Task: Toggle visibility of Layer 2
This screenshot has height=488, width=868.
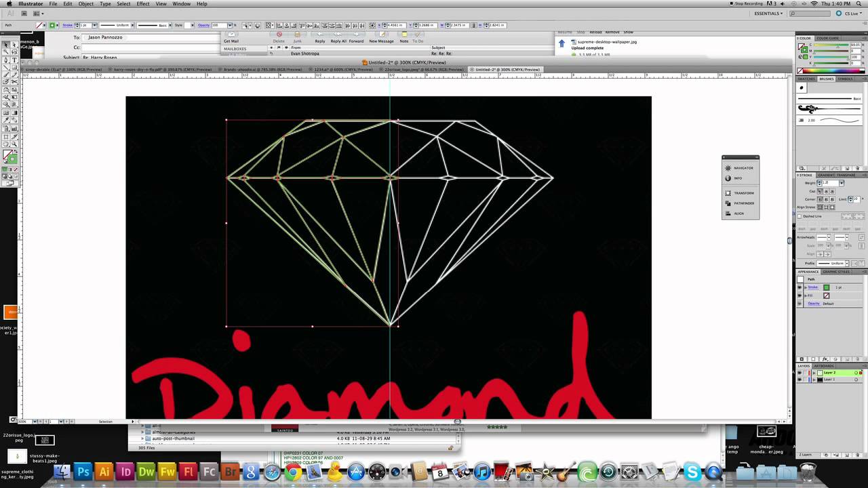Action: click(800, 373)
